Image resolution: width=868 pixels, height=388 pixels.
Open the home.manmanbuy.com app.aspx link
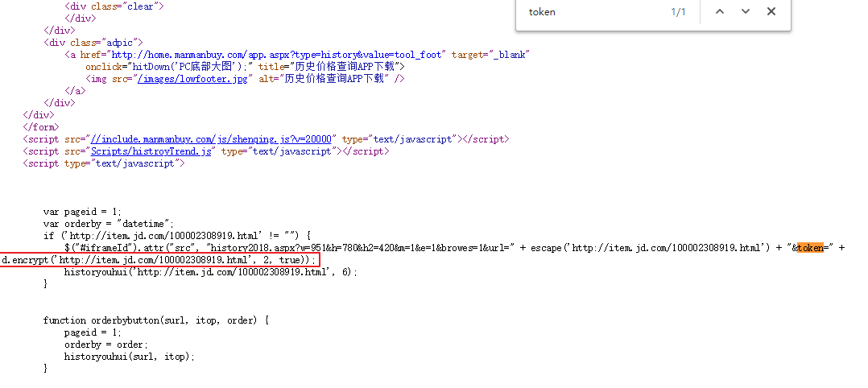(277, 55)
